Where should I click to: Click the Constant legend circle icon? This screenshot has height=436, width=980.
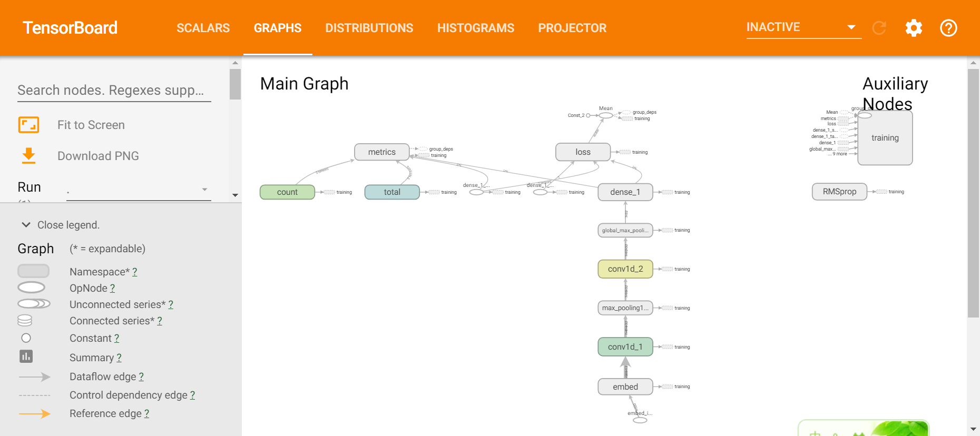[x=26, y=338]
